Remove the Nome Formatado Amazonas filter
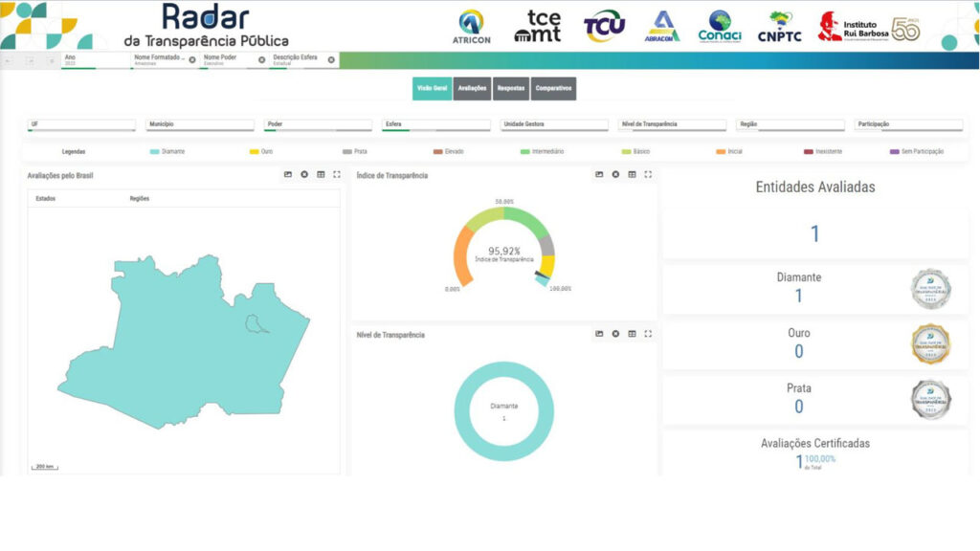 (192, 59)
